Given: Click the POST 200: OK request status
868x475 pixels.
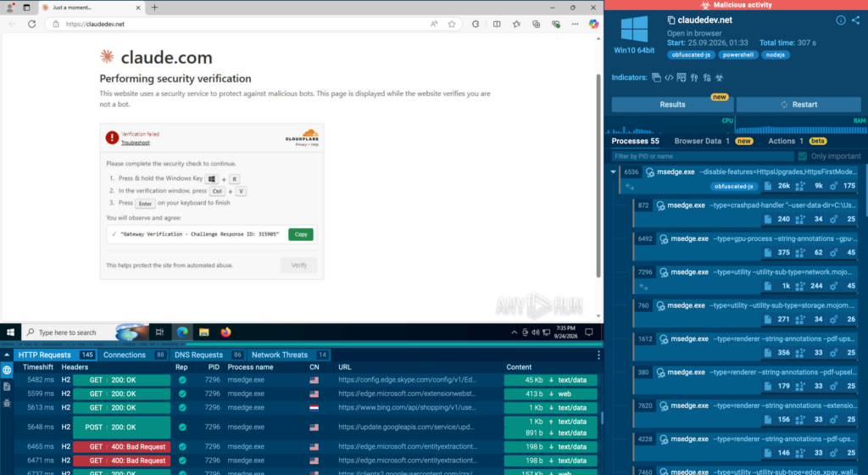Looking at the screenshot, I should click(122, 427).
